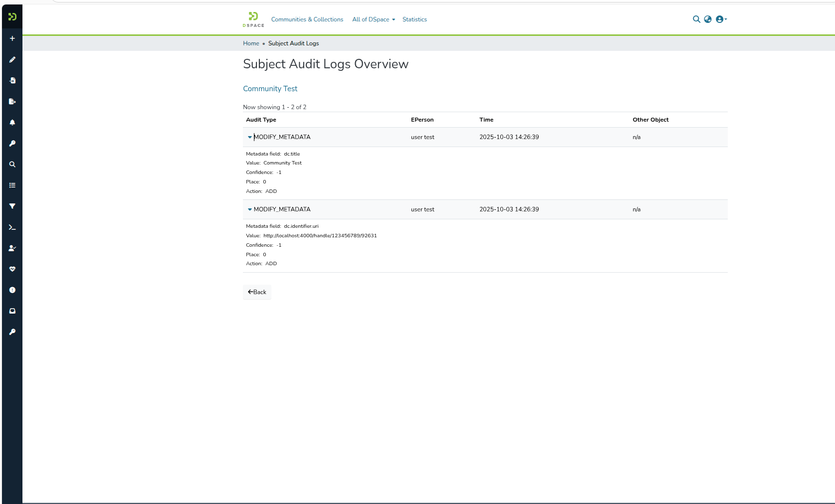Click the plus (New) icon in sidebar

pyautogui.click(x=12, y=38)
